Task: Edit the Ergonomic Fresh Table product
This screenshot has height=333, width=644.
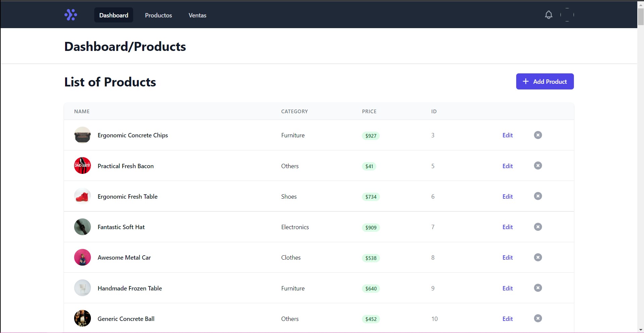Action: coord(507,196)
